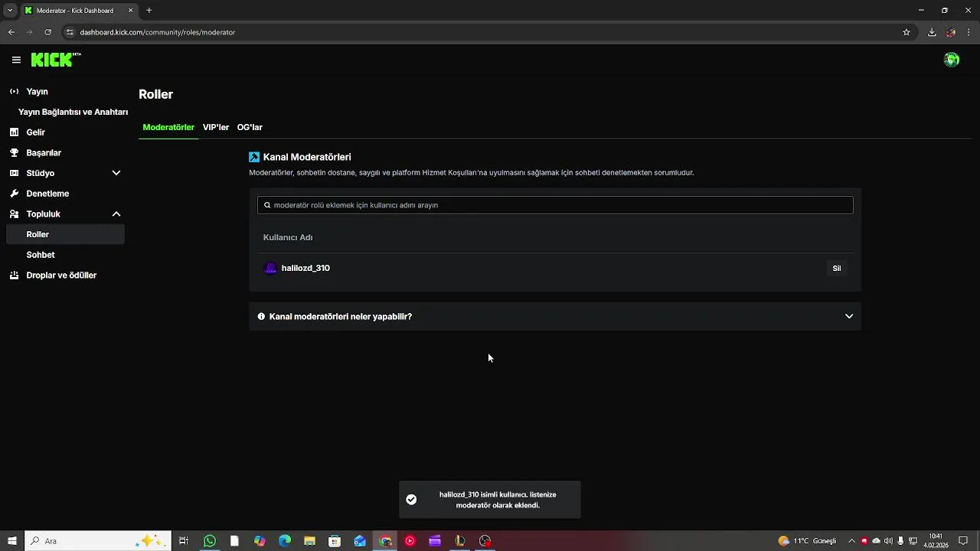Close the Moderator - Kick Dashboard tab

130,11
